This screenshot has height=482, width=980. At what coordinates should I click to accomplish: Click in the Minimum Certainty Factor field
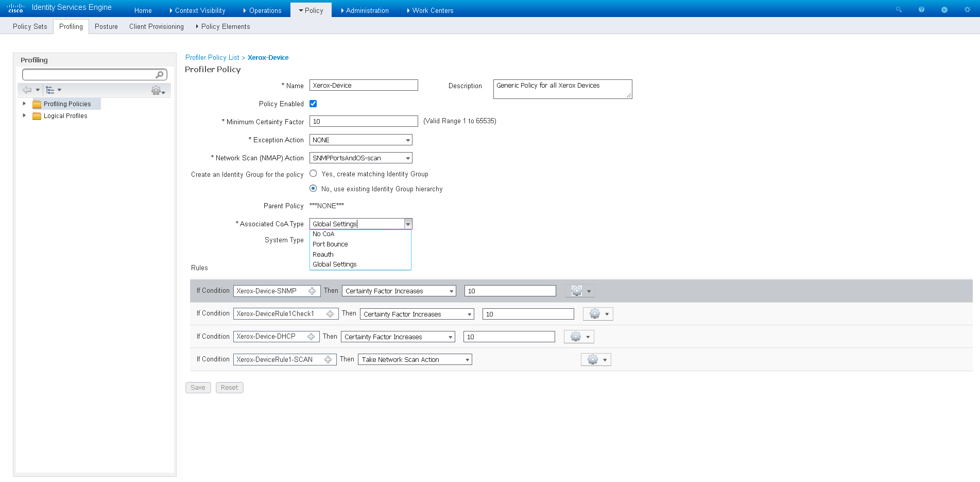[x=363, y=122]
